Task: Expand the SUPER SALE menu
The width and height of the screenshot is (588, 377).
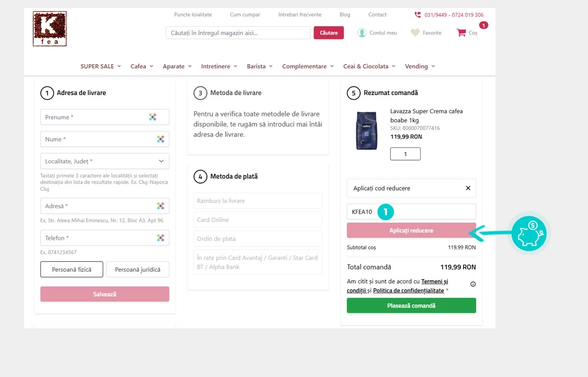Action: pos(100,66)
